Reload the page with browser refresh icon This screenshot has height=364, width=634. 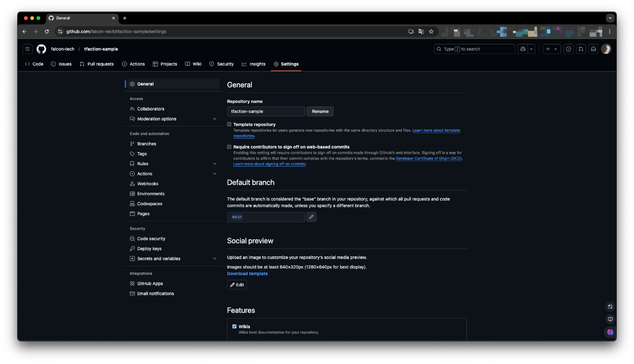47,31
